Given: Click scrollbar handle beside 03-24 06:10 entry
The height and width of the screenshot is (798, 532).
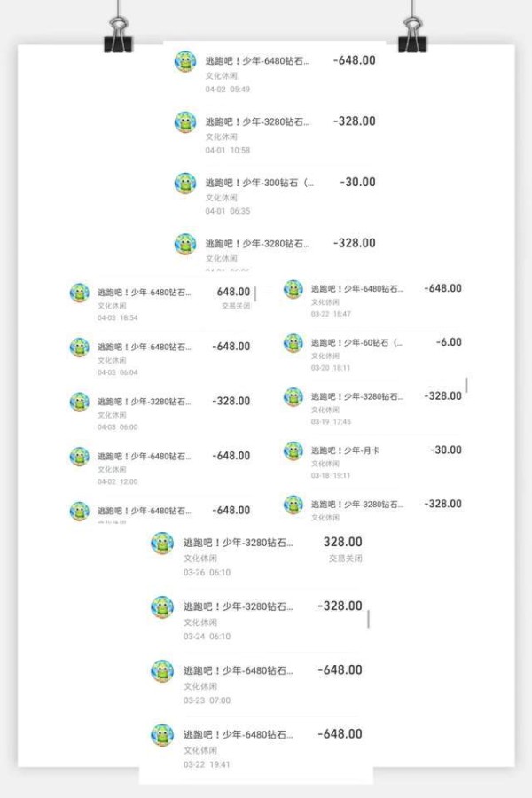Looking at the screenshot, I should pos(368,618).
